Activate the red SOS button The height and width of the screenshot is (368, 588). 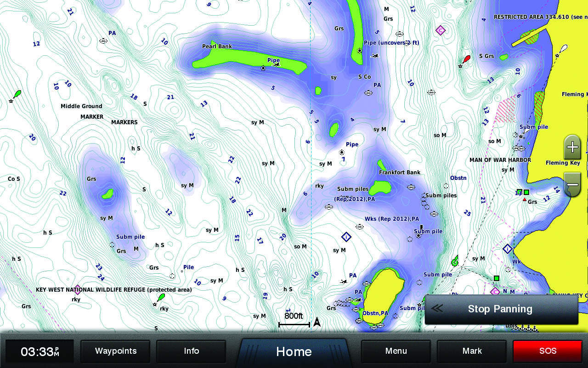pyautogui.click(x=548, y=351)
